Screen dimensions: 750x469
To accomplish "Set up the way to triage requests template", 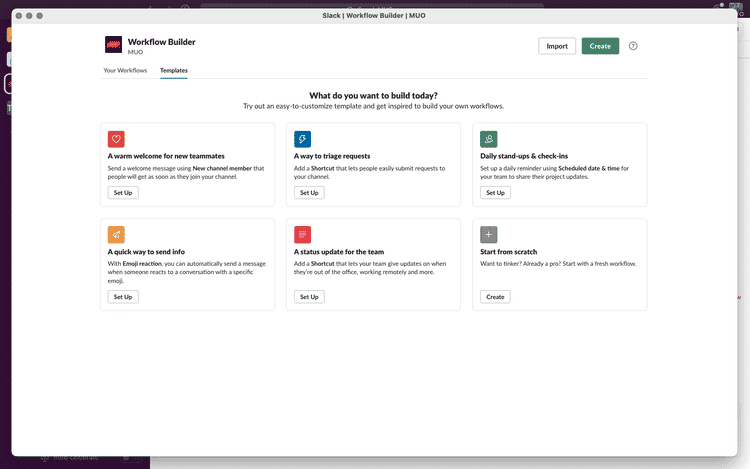I will [x=309, y=193].
